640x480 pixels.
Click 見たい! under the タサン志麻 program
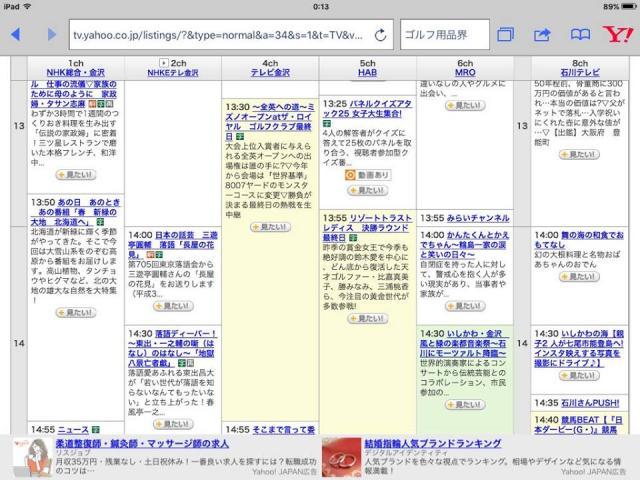76,175
